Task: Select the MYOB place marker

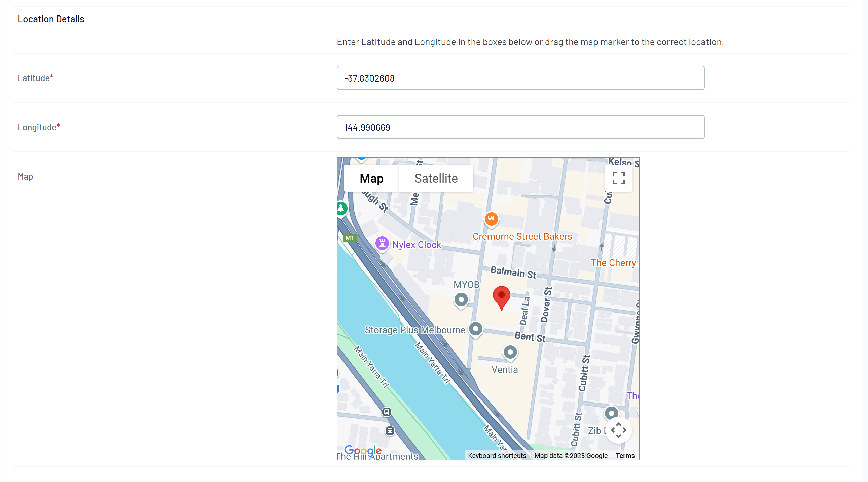Action: (x=461, y=299)
